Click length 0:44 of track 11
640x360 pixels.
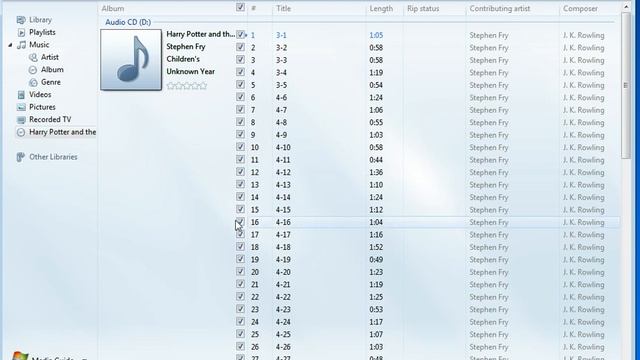[x=376, y=160]
